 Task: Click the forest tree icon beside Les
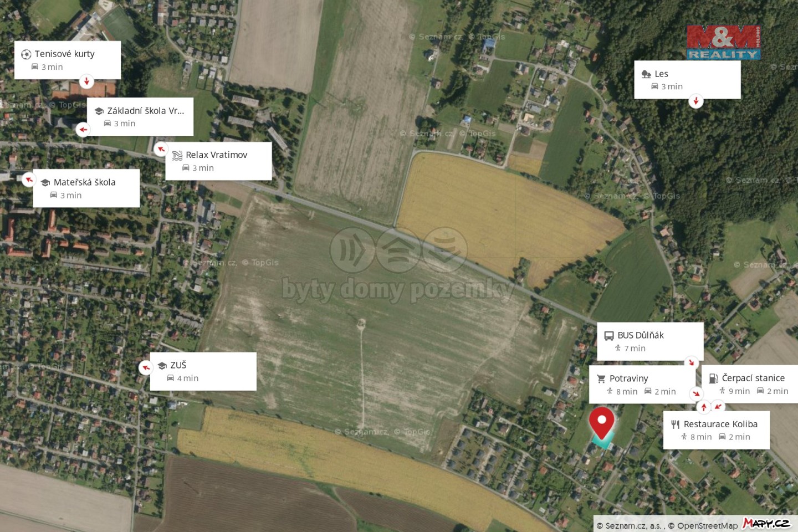[x=646, y=74]
